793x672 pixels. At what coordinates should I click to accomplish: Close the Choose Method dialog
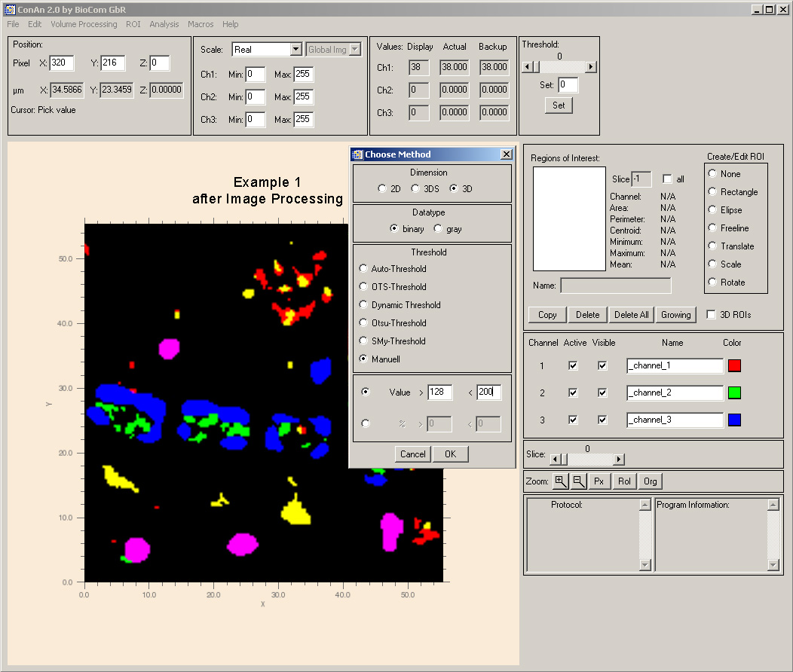[x=506, y=154]
